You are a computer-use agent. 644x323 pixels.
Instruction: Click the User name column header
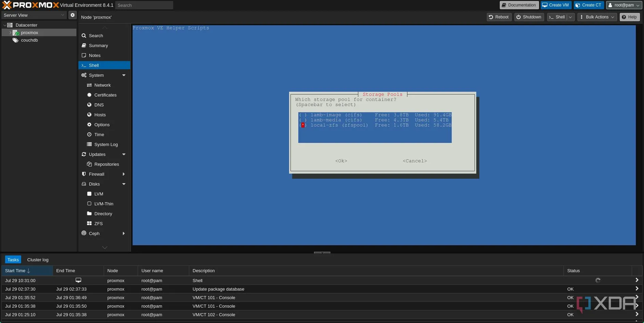click(163, 271)
